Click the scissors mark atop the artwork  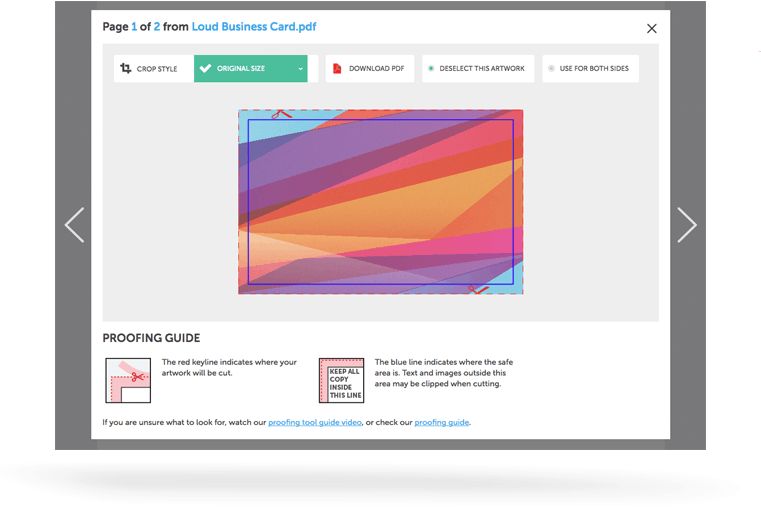[x=281, y=114]
